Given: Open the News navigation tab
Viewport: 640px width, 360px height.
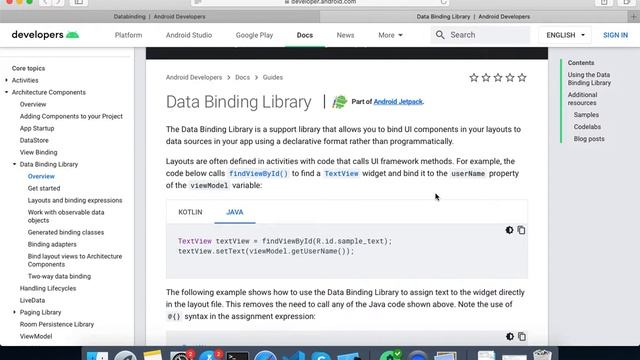Looking at the screenshot, I should pos(345,35).
